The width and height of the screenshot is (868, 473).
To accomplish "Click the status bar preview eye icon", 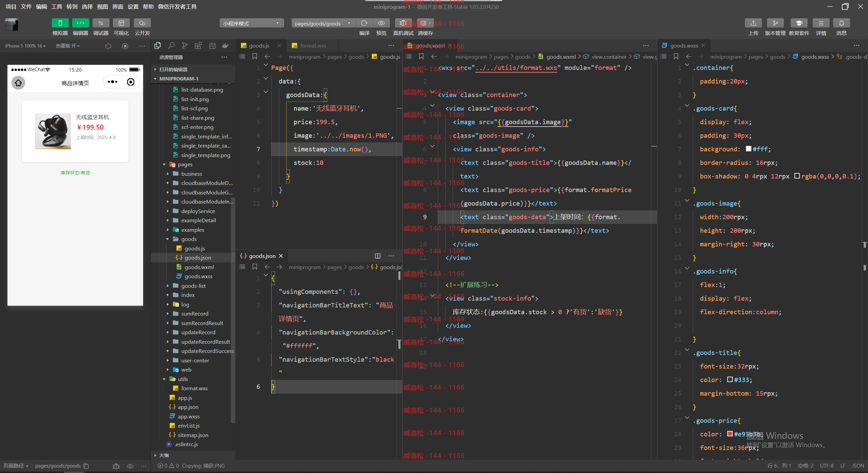I will 130,466.
